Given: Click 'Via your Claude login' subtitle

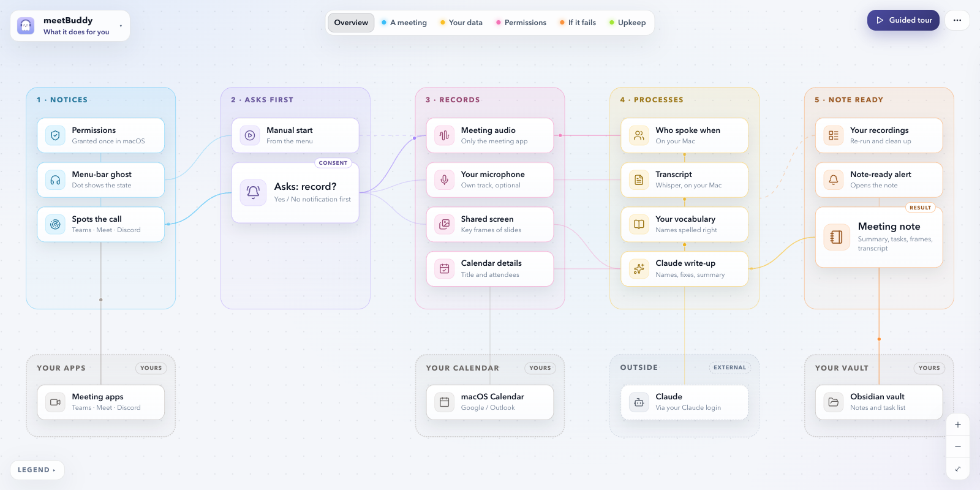Looking at the screenshot, I should coord(688,408).
